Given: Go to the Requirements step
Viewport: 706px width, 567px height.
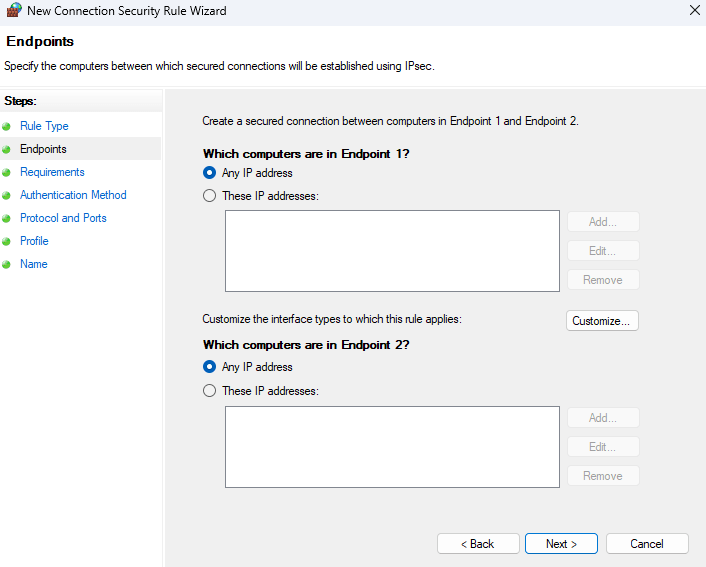Looking at the screenshot, I should (x=52, y=172).
